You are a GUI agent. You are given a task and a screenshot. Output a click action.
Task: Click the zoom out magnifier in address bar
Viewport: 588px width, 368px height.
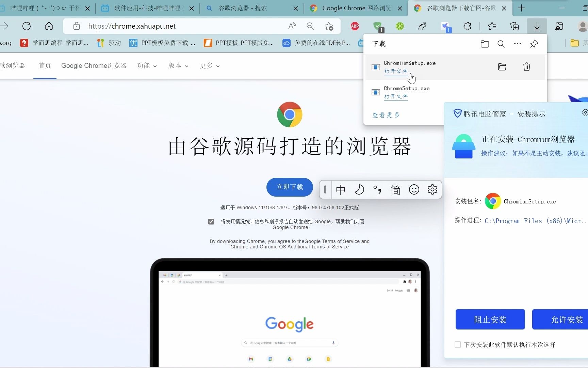pyautogui.click(x=310, y=26)
